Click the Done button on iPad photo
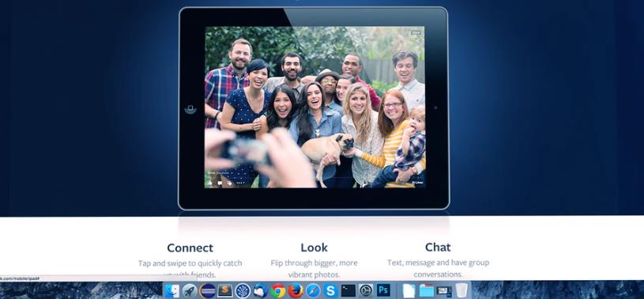This screenshot has width=644, height=299. pyautogui.click(x=416, y=32)
